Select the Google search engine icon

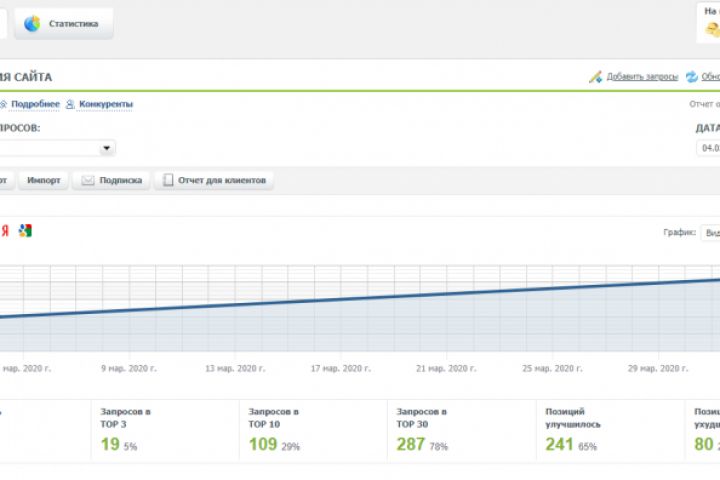pyautogui.click(x=25, y=231)
